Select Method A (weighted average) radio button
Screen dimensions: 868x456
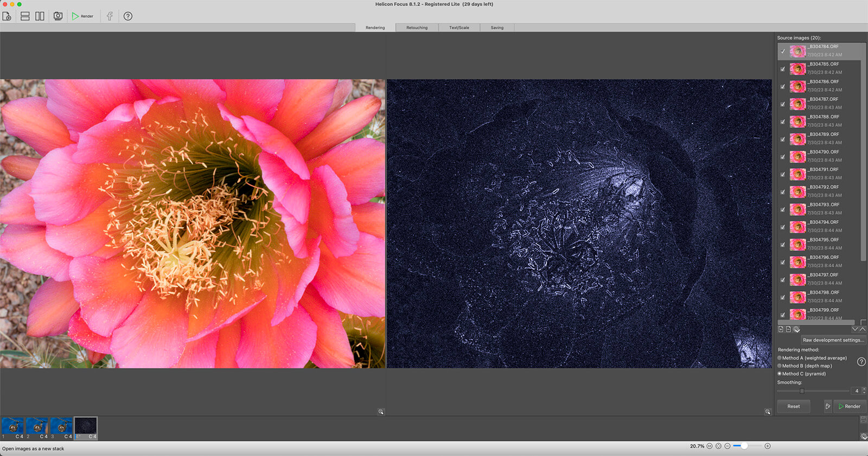tap(780, 358)
